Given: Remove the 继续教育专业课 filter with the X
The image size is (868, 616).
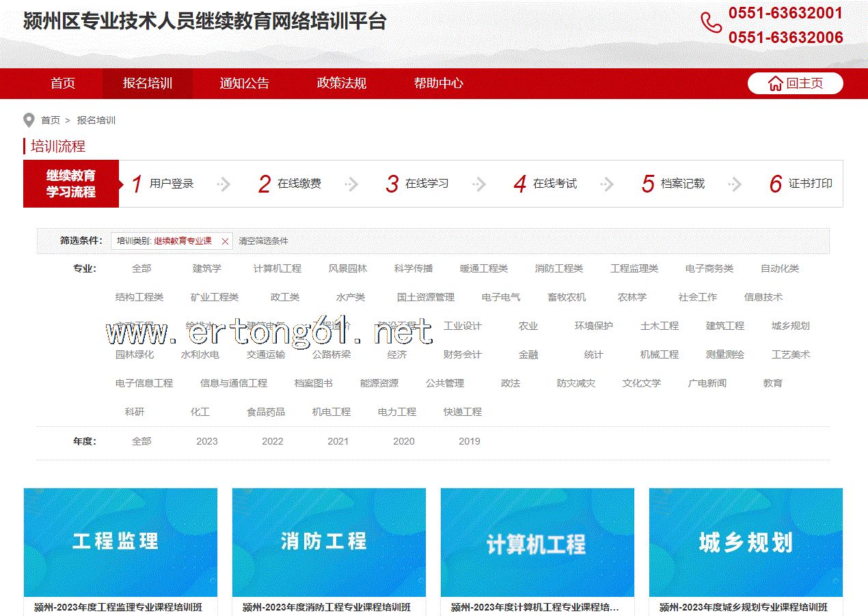Looking at the screenshot, I should 225,241.
